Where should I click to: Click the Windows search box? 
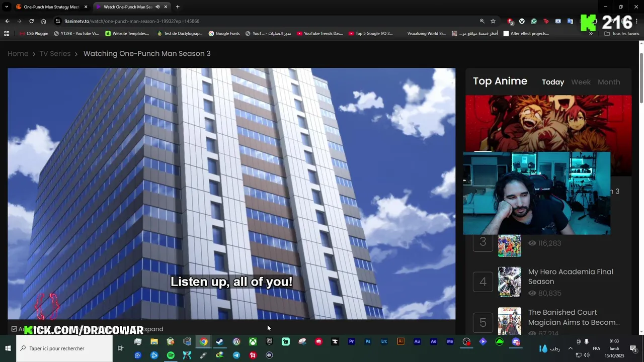click(64, 348)
